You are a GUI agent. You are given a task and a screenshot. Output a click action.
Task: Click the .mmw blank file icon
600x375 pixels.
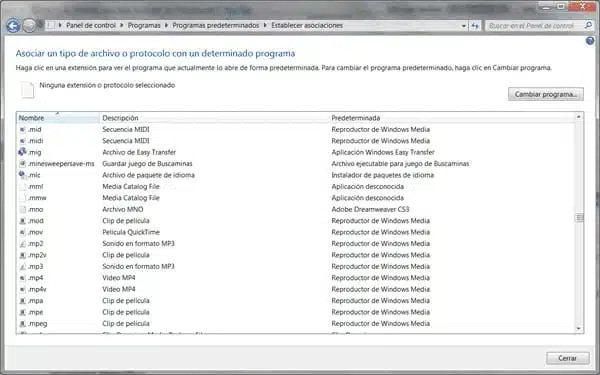pyautogui.click(x=23, y=198)
